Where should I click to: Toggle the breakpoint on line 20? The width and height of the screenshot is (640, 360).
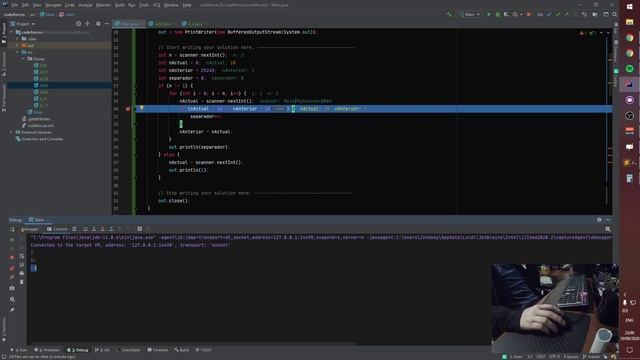tap(128, 109)
